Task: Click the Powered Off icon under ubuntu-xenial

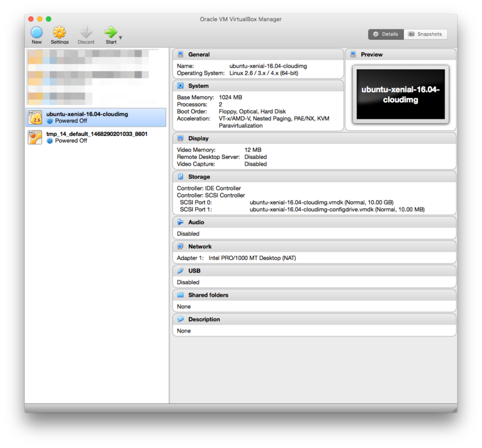Action: (x=49, y=121)
